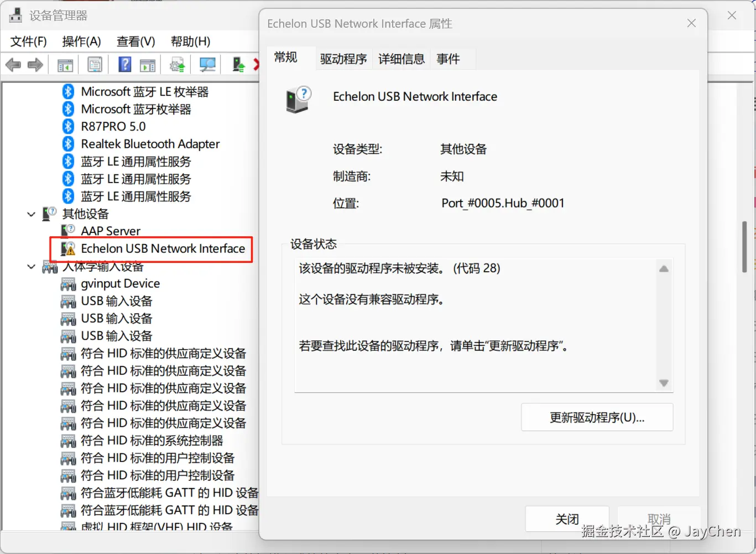Click the scan for hardware changes icon
Image resolution: width=756 pixels, height=554 pixels.
pyautogui.click(x=207, y=65)
